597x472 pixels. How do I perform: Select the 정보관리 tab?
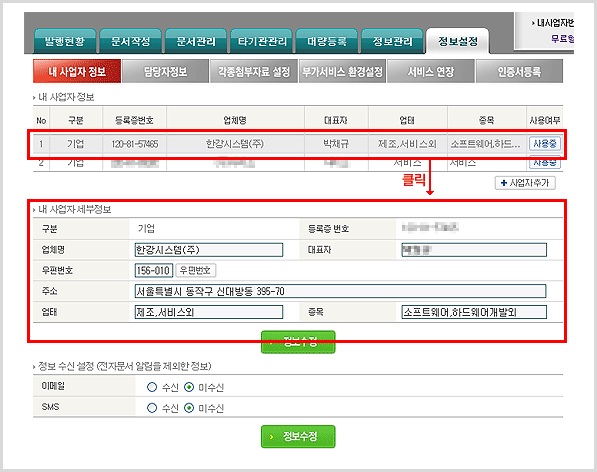(x=392, y=41)
